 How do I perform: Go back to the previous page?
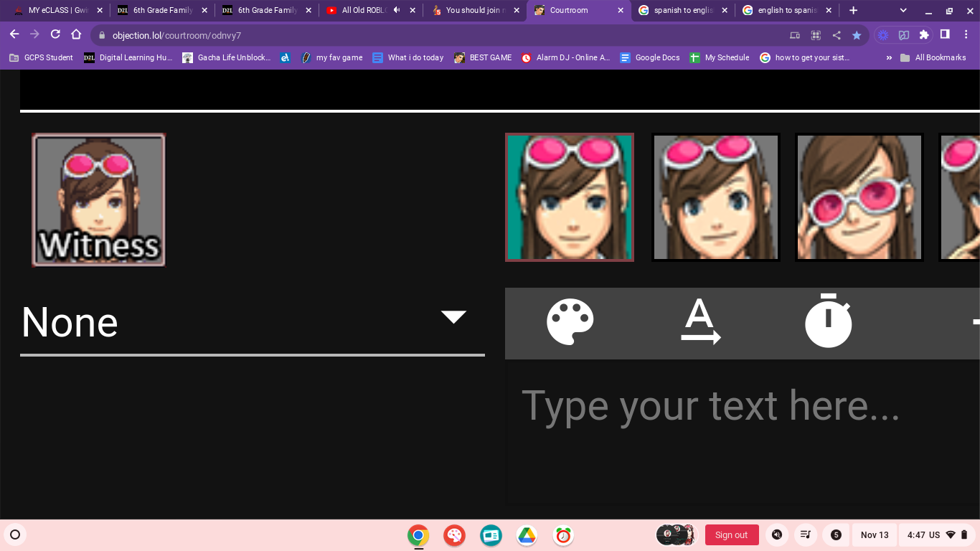(14, 34)
